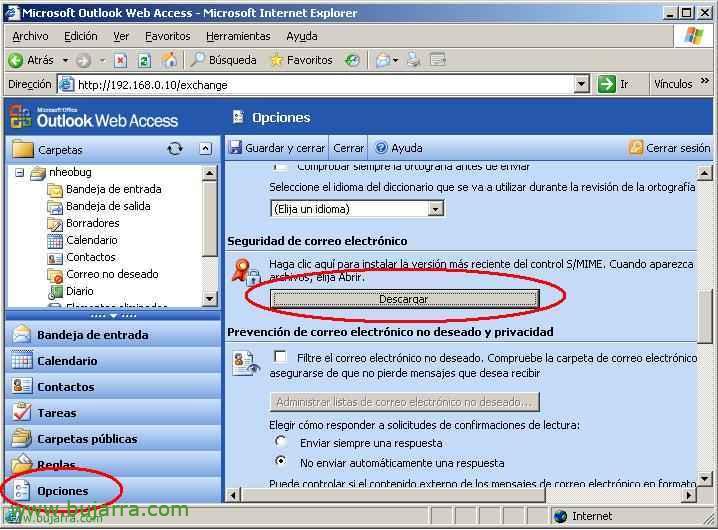Screen dimensions: 718x530
Task: Open the Herramientas menu
Action: tap(238, 36)
